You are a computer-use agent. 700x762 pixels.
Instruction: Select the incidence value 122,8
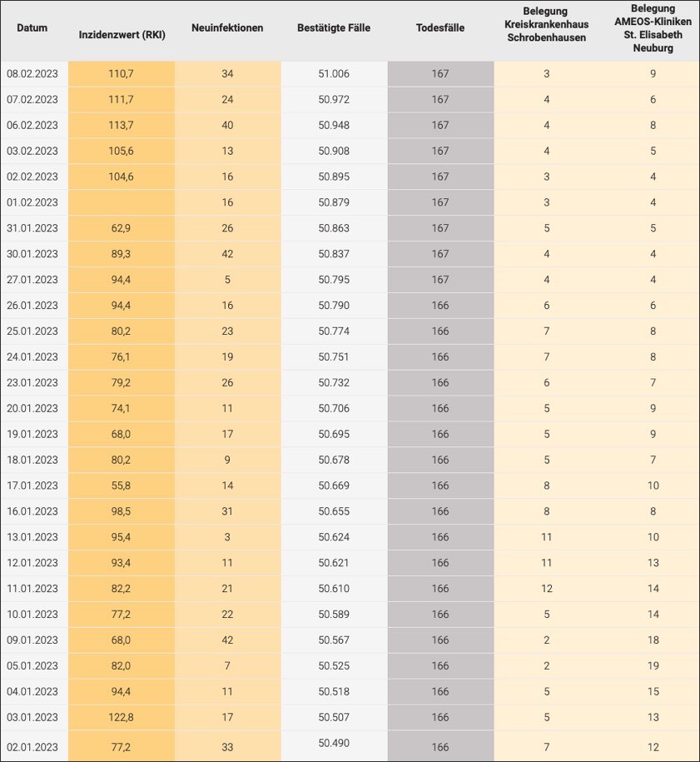pos(122,717)
